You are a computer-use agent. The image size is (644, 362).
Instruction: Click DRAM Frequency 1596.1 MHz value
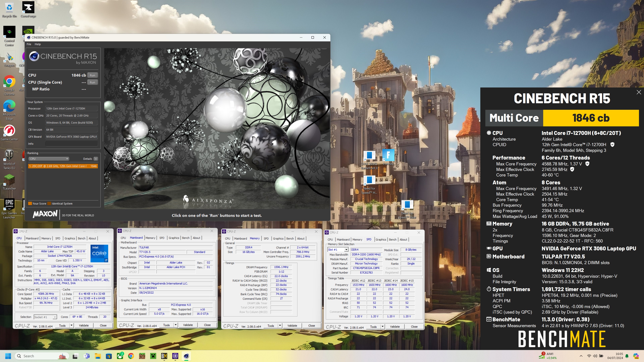(x=281, y=267)
